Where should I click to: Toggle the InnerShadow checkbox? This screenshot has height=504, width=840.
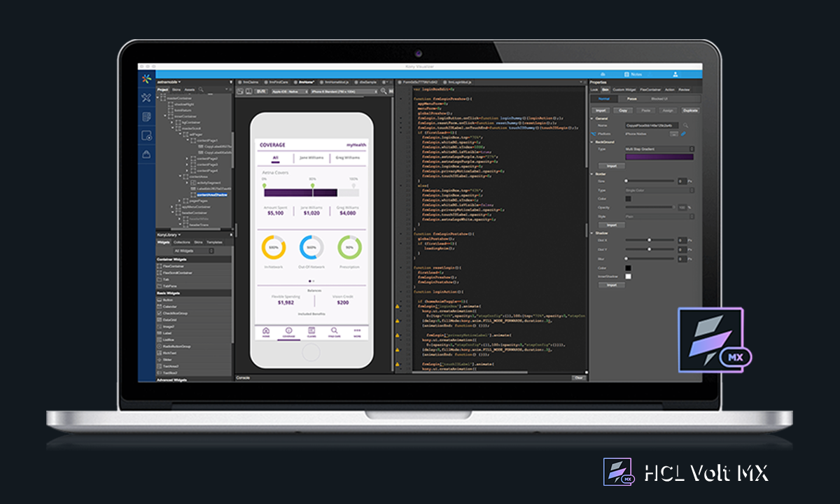(629, 276)
